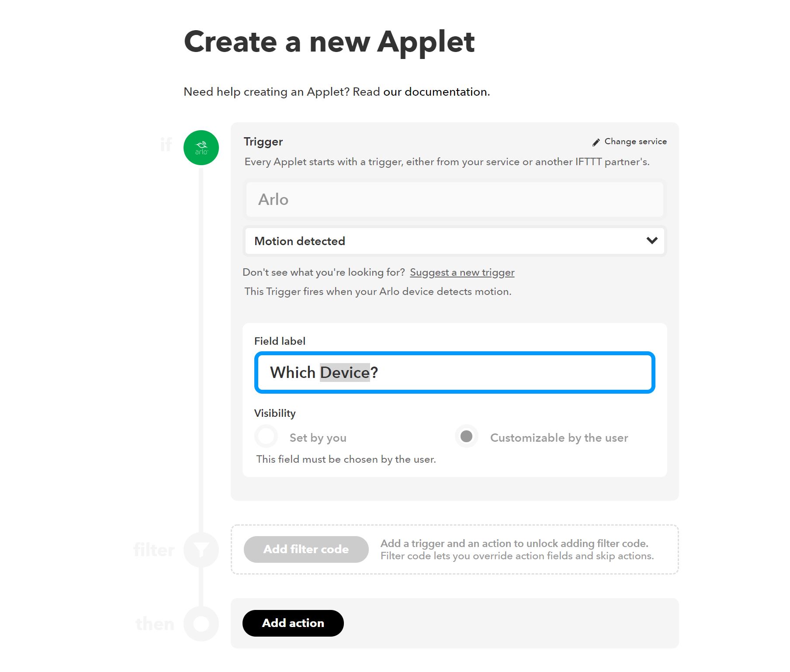Image resolution: width=790 pixels, height=672 pixels.
Task: Open the Motion detected trigger dropdown
Action: tap(454, 241)
